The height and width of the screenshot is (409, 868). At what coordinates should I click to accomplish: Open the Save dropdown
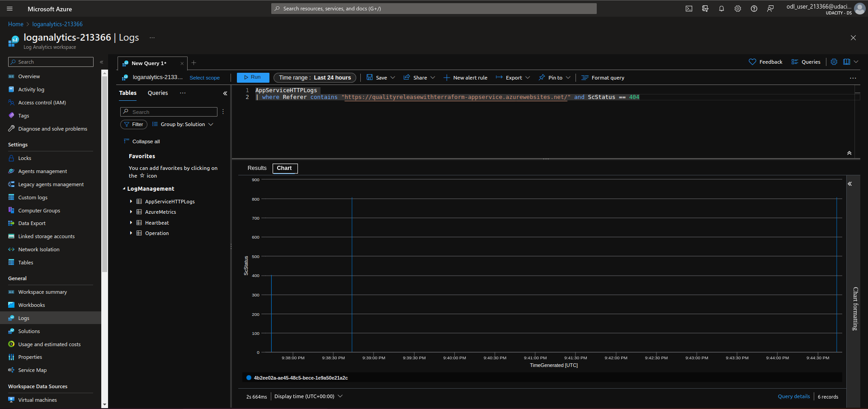[x=381, y=78]
